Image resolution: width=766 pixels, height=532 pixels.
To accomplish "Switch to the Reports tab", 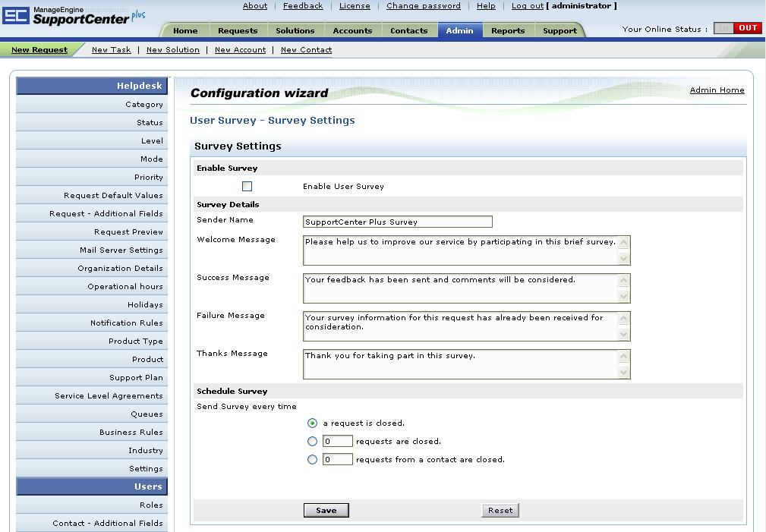I will [x=507, y=31].
